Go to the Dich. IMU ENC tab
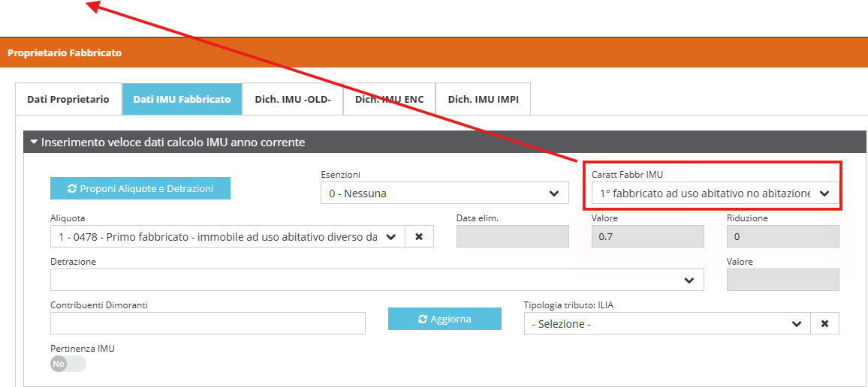Screen dimensions: 868x387 (389, 99)
